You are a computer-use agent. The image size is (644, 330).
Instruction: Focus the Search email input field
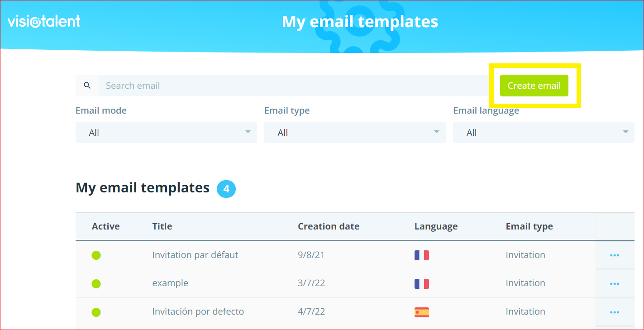[294, 86]
